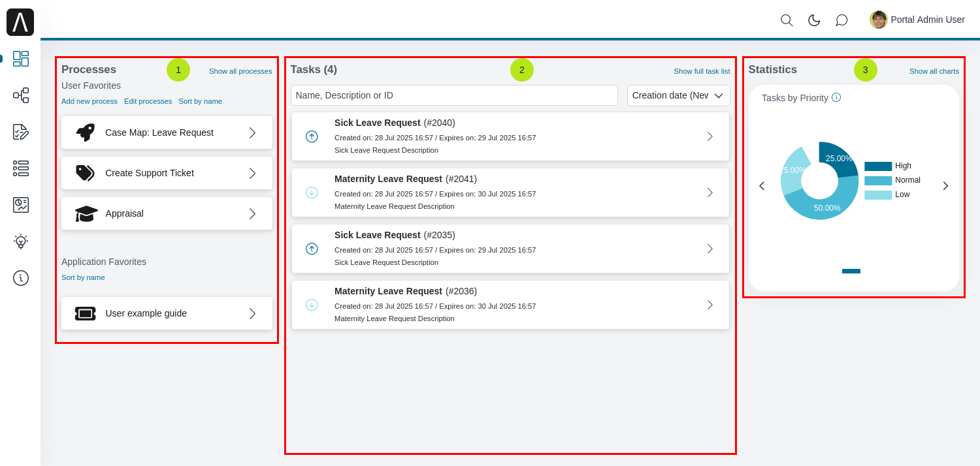The height and width of the screenshot is (466, 980).
Task: Open the dashboard icon in sidebar
Action: click(x=21, y=59)
